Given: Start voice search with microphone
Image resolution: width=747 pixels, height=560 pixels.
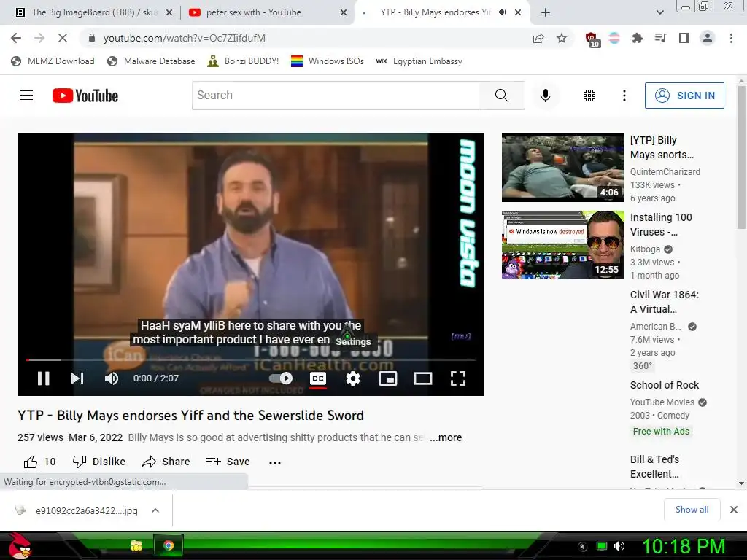Looking at the screenshot, I should (546, 96).
